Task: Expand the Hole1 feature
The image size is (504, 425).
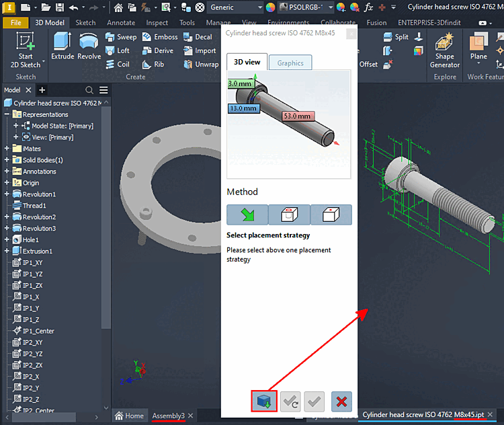Action: [x=7, y=239]
